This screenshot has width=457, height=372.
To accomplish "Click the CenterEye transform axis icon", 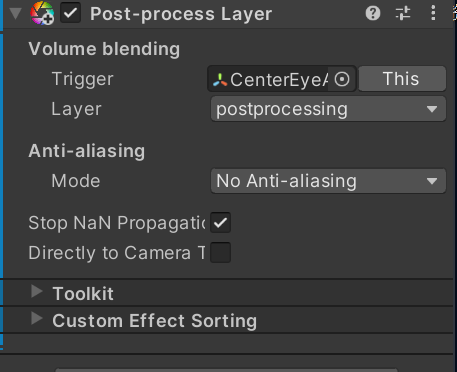I will [x=220, y=80].
